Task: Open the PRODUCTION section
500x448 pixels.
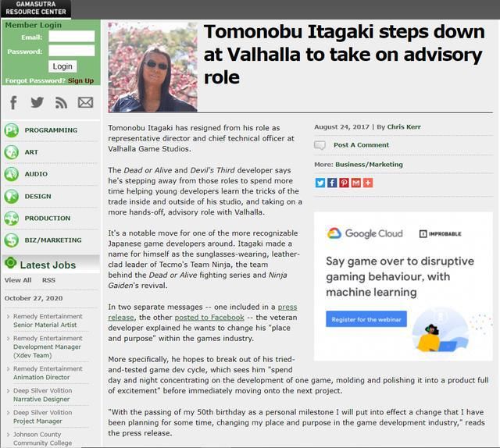Action: click(48, 219)
